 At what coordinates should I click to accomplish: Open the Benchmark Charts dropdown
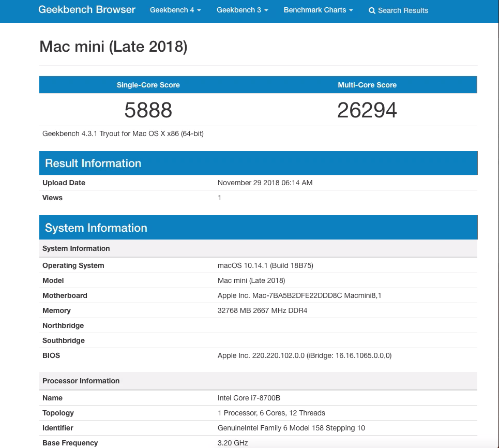[x=318, y=10]
